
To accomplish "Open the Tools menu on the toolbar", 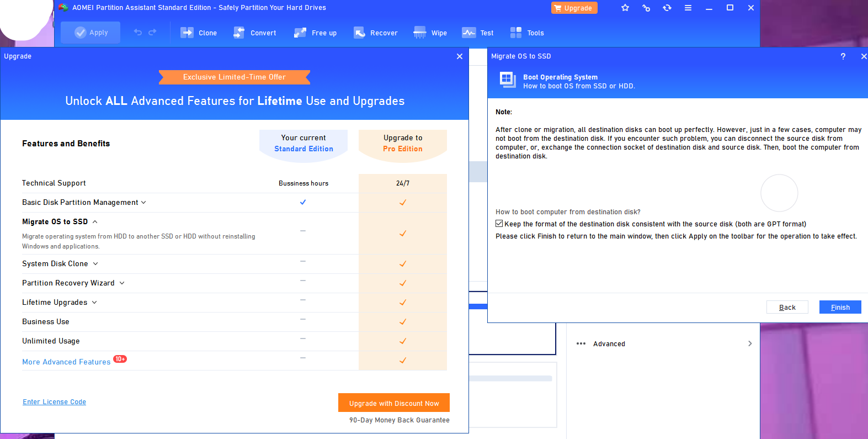I will 527,33.
